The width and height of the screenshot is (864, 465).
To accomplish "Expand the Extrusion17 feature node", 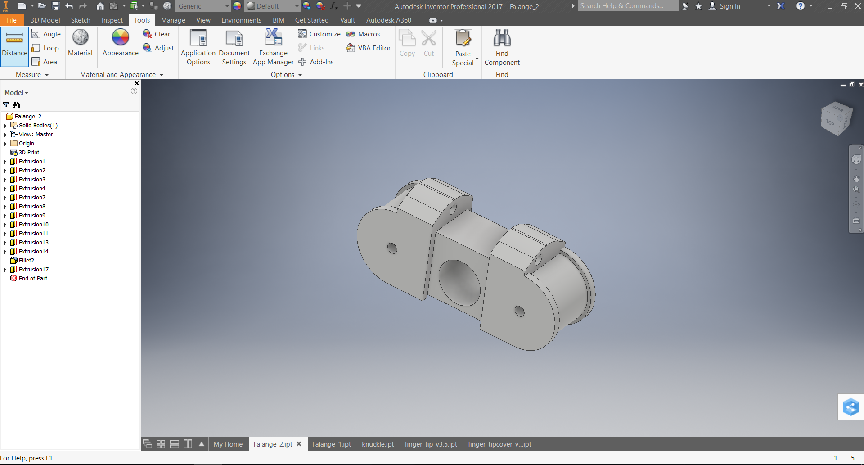I will click(6, 269).
